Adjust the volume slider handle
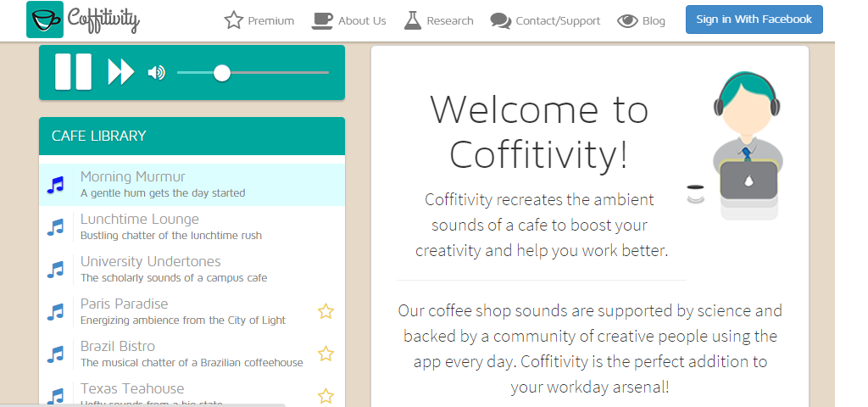This screenshot has height=407, width=868. click(222, 73)
